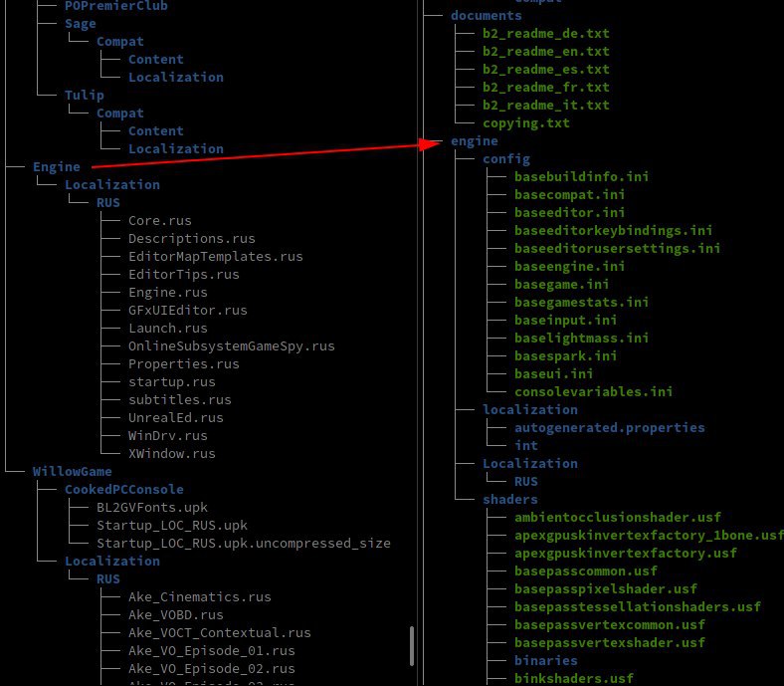Select startup.rus file entry
This screenshot has height=686, width=784.
[171, 382]
